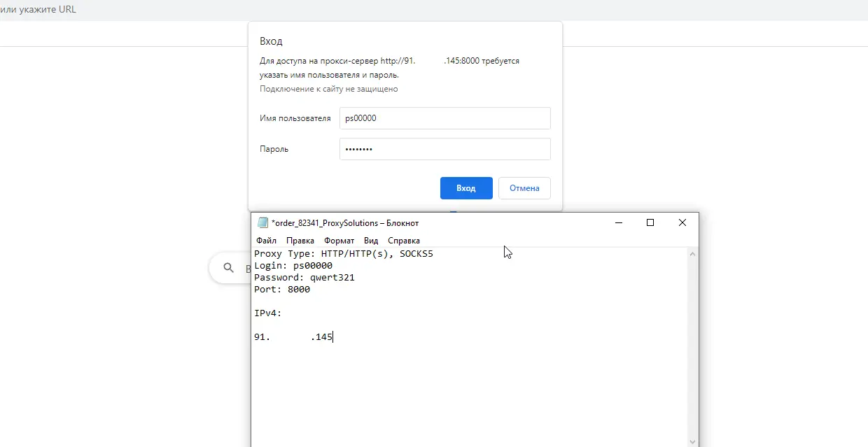
Task: Click the scrollbar up arrow in Notepad
Action: click(x=692, y=253)
